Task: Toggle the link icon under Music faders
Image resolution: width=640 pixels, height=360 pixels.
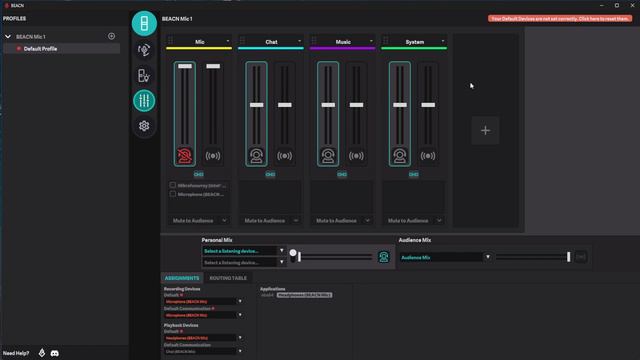Action: click(x=342, y=174)
